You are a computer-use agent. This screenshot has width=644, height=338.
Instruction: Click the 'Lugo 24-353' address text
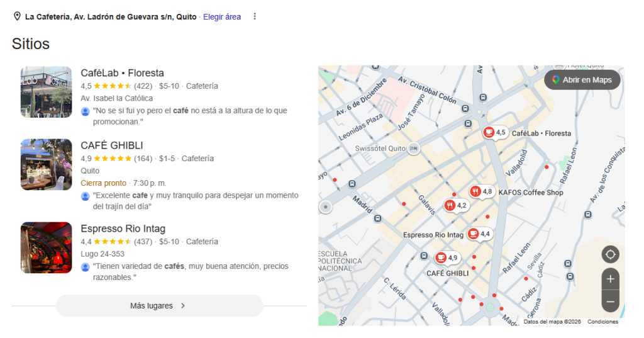point(103,254)
